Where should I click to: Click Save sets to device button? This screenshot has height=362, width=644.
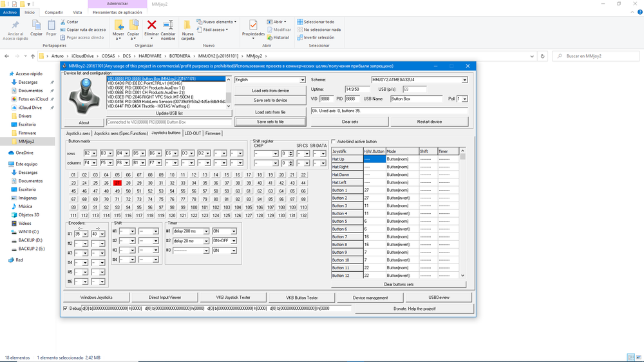click(270, 100)
